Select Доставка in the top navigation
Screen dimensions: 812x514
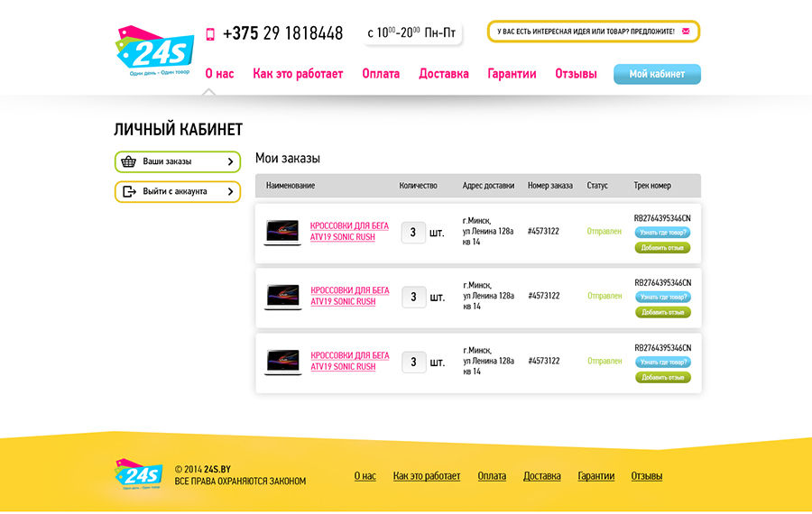pyautogui.click(x=444, y=74)
